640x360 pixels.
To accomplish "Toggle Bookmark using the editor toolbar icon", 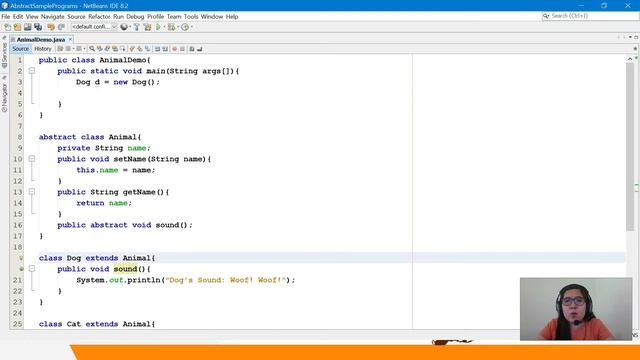I will click(x=148, y=49).
